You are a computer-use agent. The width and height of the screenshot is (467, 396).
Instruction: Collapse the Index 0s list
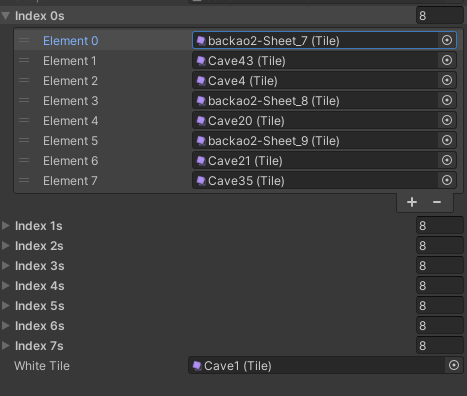[x=6, y=16]
